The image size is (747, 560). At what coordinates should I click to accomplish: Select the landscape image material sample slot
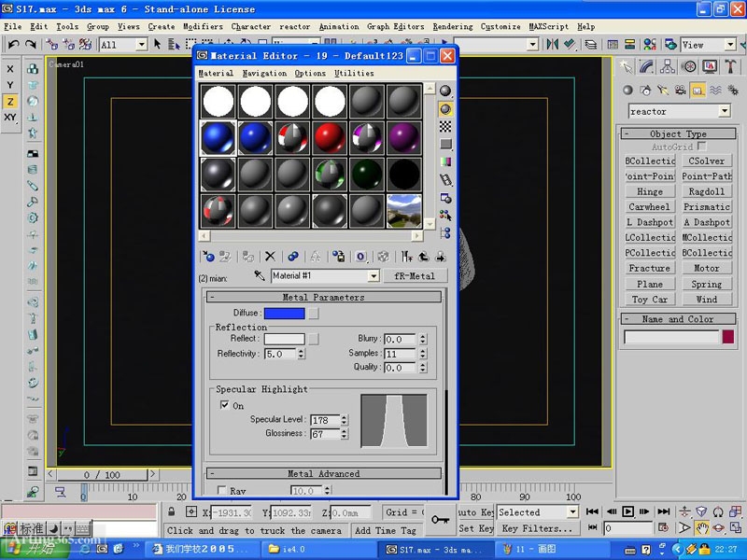tap(404, 211)
